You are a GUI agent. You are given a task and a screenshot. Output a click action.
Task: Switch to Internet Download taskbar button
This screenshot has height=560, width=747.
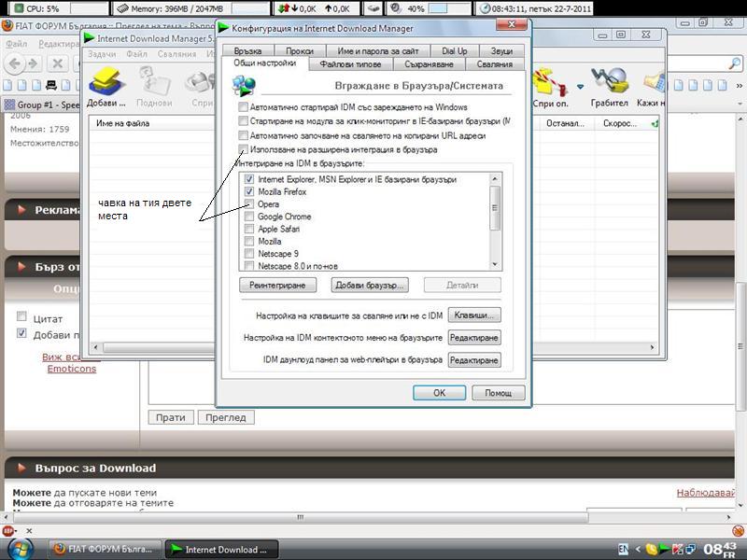[221, 549]
